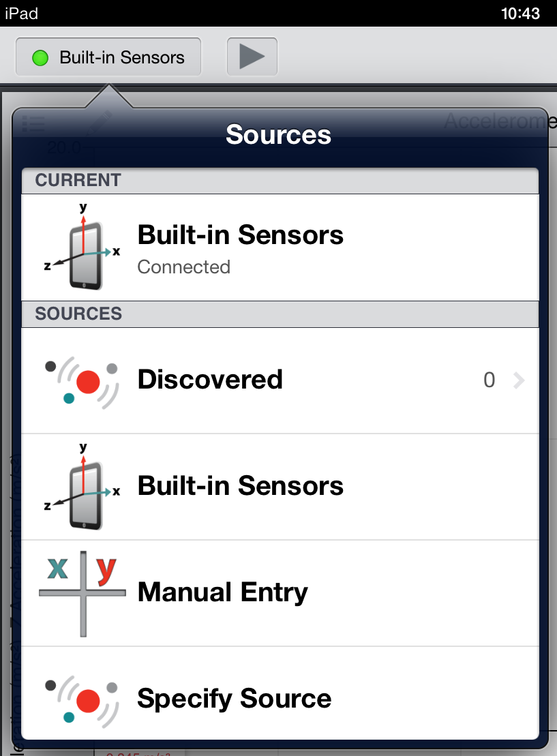Tap tablet axes icon in Sources section

(82, 487)
